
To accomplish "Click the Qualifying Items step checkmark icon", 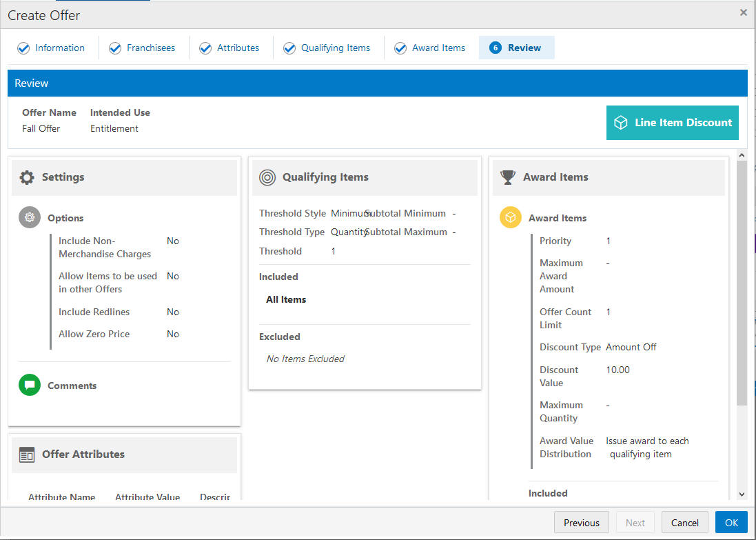I will pos(289,48).
